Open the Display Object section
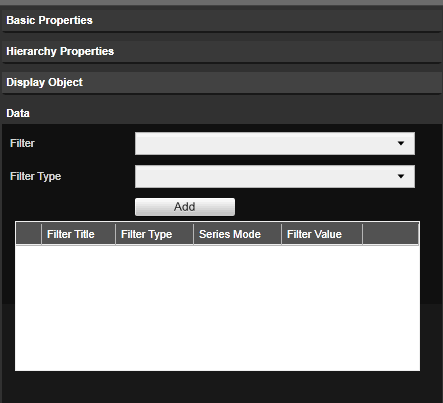Screen dimensions: 443x403 (x=221, y=83)
